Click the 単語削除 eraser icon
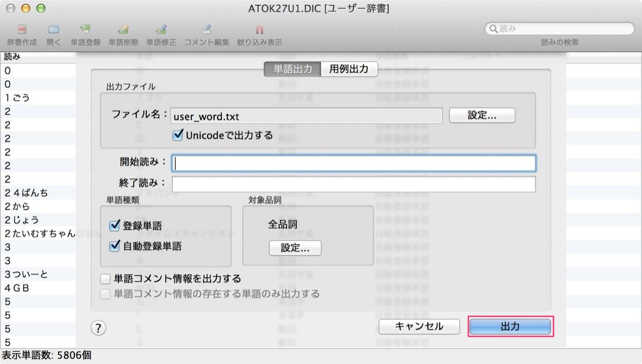 [x=123, y=30]
